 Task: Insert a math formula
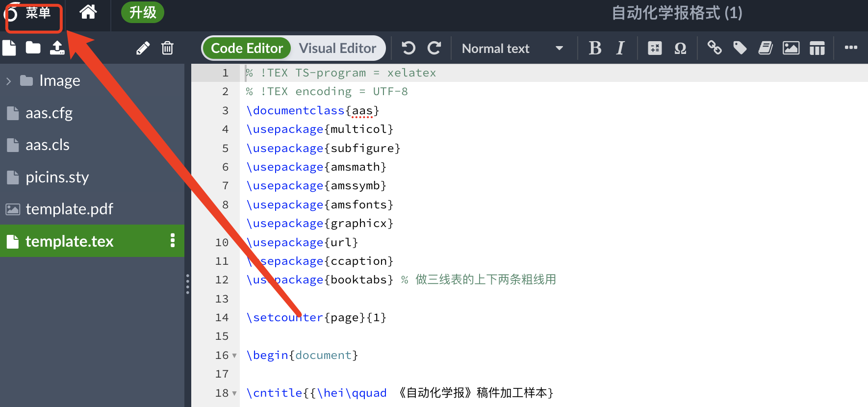tap(655, 48)
